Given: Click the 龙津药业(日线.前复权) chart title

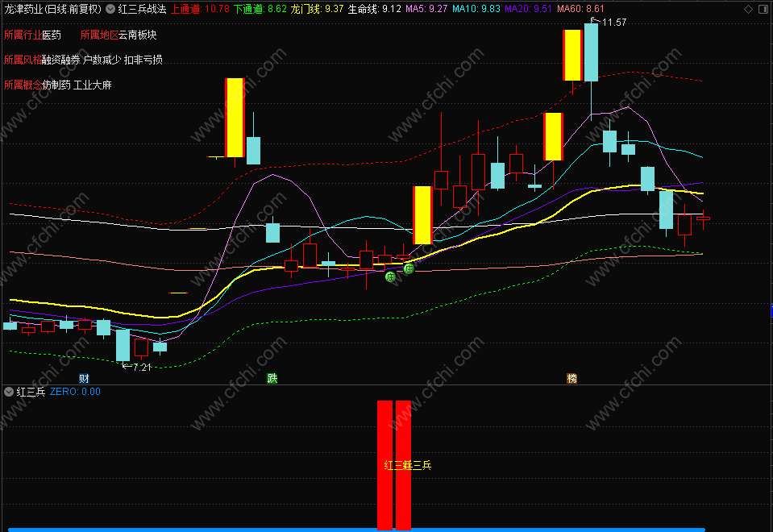Looking at the screenshot, I should (x=52, y=9).
